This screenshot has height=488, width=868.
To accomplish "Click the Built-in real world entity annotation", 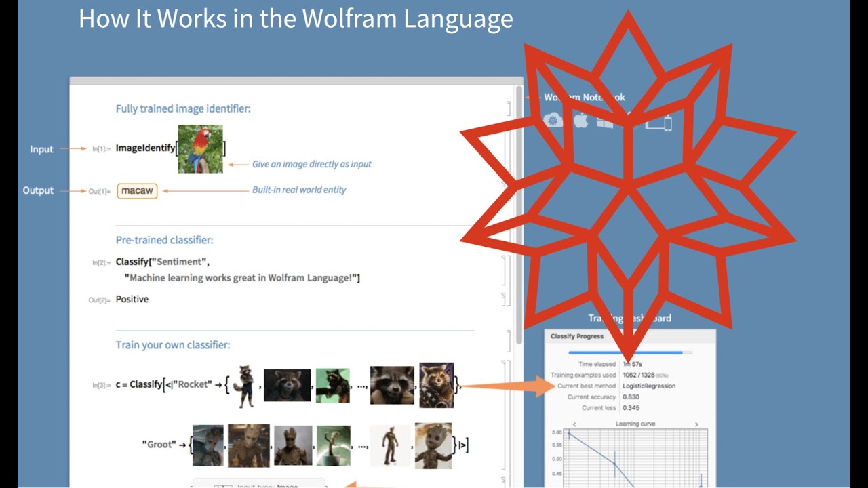I will pyautogui.click(x=299, y=190).
